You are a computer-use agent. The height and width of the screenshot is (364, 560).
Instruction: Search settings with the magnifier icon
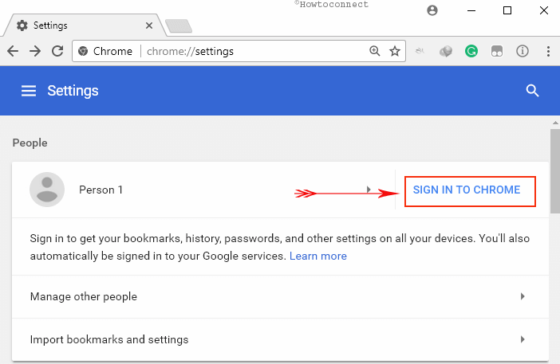click(x=532, y=91)
